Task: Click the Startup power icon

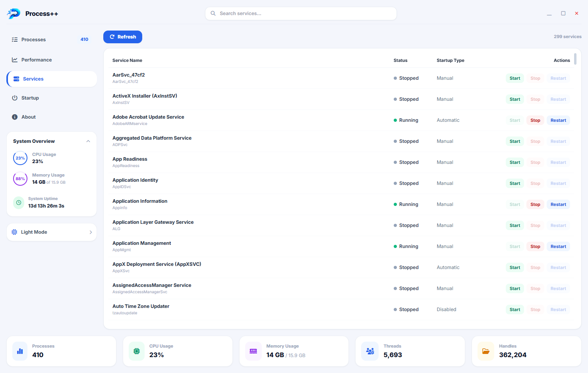Action: tap(15, 98)
